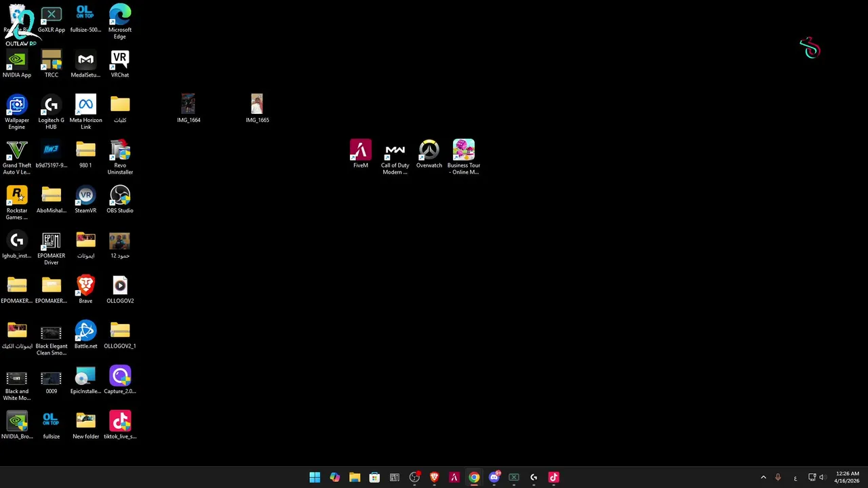Open the NVIDIA App desktop shortcut
The width and height of the screenshot is (868, 488).
coord(17,65)
